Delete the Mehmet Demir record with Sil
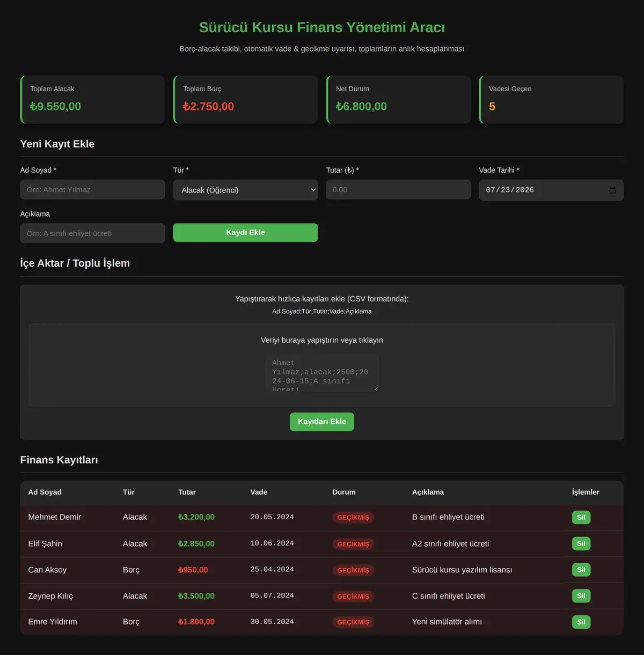Screen dimensions: 644x655 581,517
